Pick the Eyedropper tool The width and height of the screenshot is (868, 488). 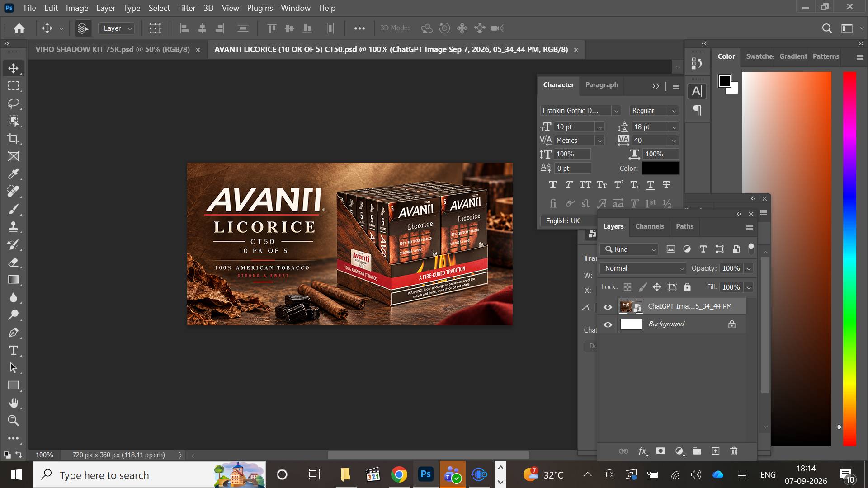(x=14, y=174)
